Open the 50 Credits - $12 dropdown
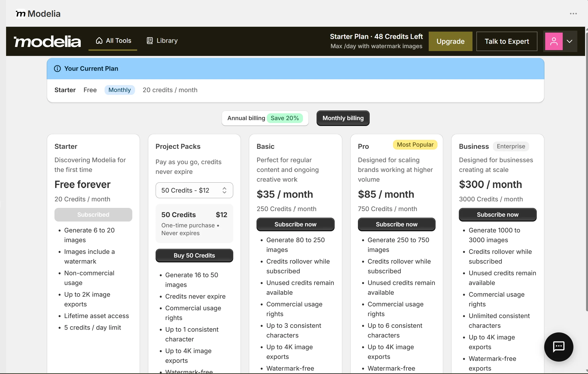The height and width of the screenshot is (374, 588). coord(194,190)
